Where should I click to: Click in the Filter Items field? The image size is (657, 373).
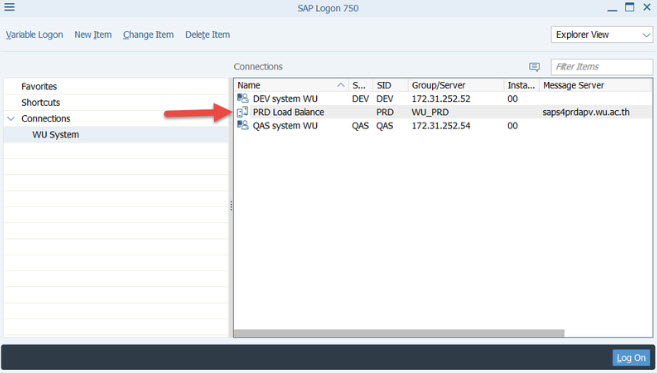602,67
